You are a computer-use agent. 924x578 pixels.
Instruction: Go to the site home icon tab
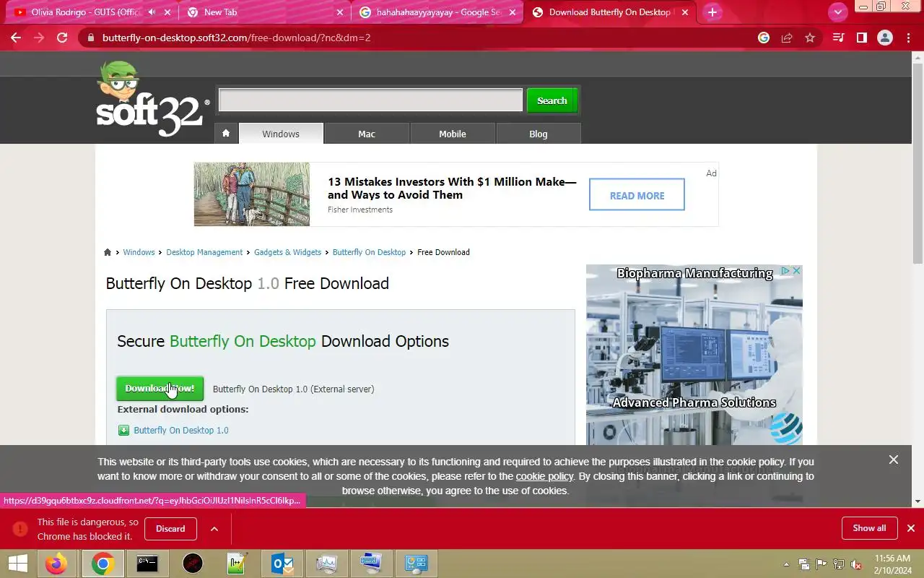coord(226,134)
